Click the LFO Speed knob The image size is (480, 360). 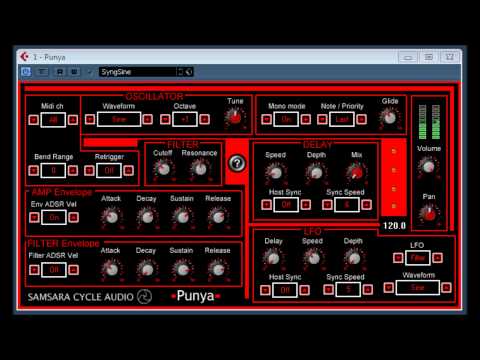(313, 258)
